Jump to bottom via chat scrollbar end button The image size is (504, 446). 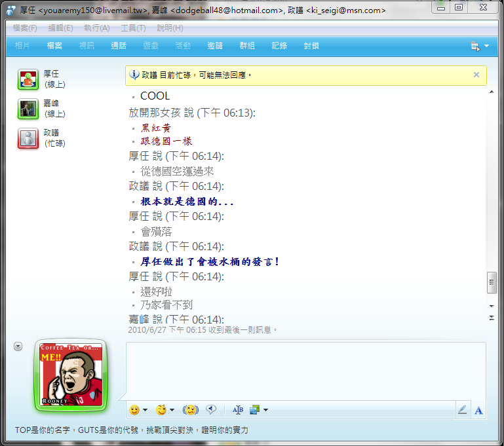(492, 318)
